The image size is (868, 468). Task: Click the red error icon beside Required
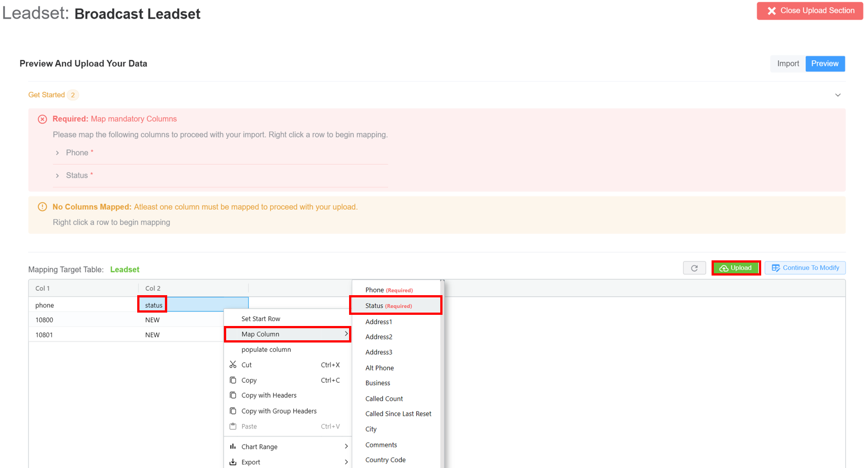pos(42,119)
